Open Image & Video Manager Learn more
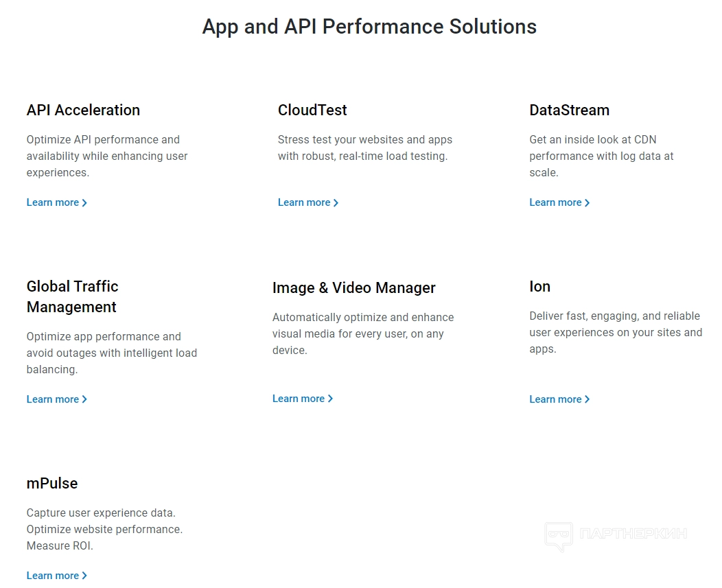 pos(299,399)
